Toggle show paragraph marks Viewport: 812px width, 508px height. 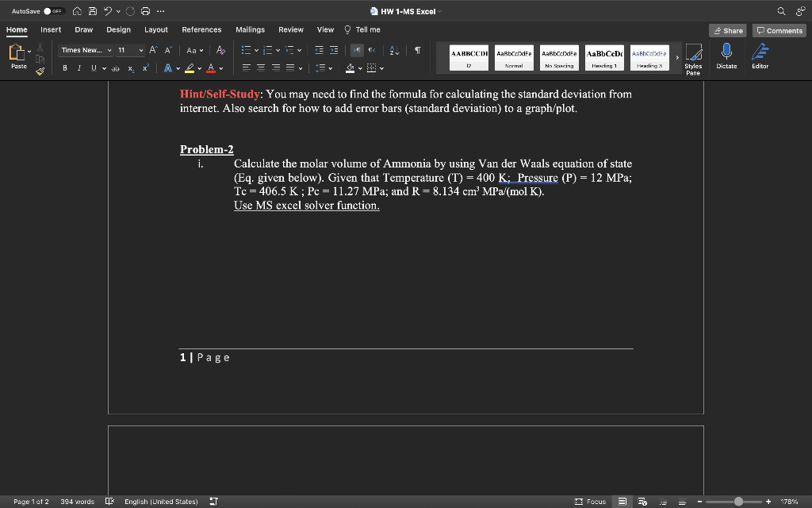click(417, 50)
